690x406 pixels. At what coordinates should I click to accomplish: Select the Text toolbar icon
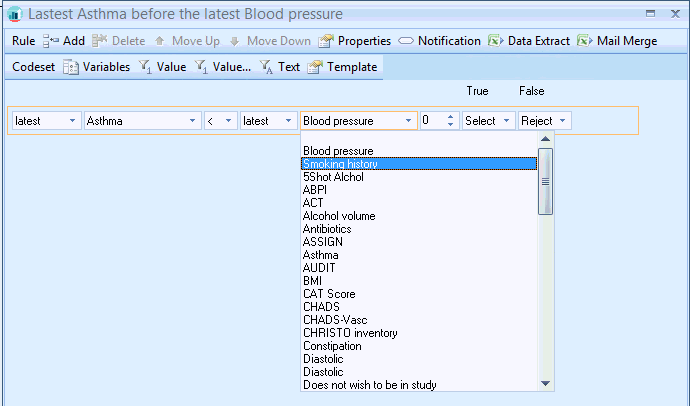coord(267,67)
